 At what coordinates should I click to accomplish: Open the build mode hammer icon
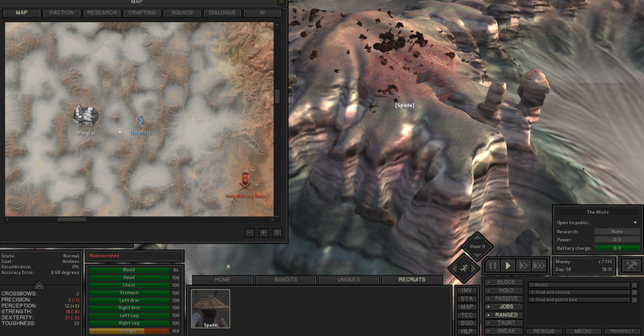(631, 266)
